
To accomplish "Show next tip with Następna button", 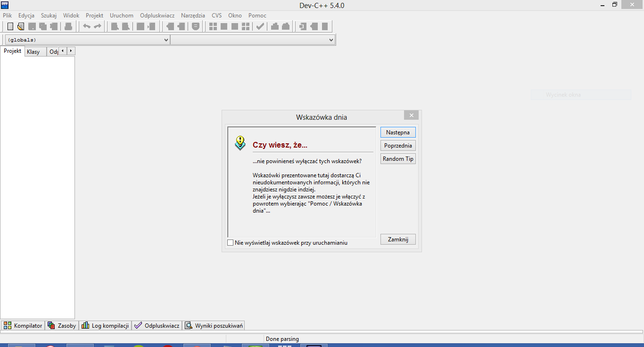I will pyautogui.click(x=398, y=132).
